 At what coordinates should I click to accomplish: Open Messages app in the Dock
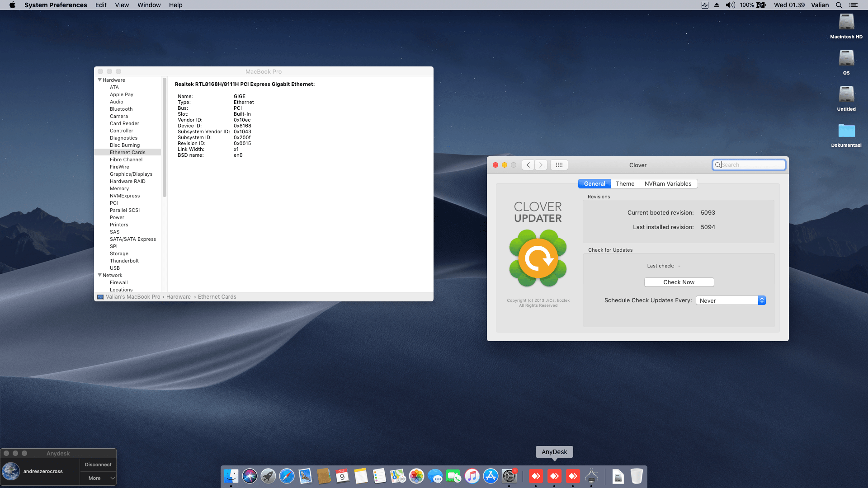tap(435, 476)
